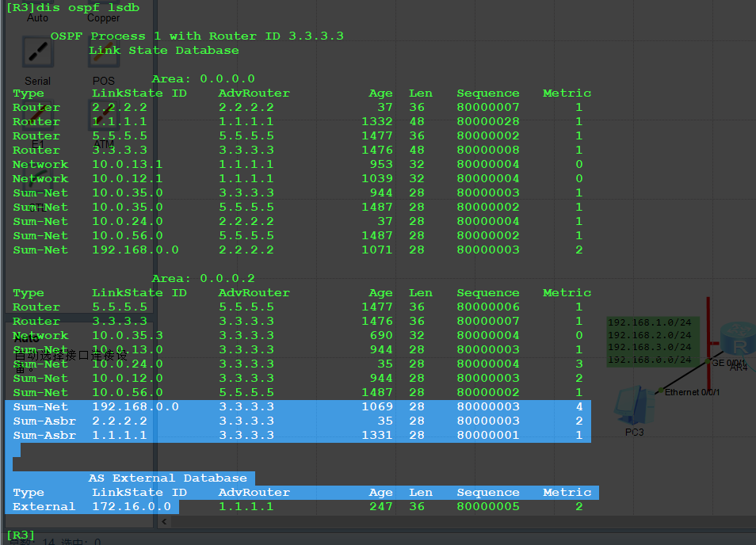Image resolution: width=756 pixels, height=545 pixels.
Task: Click the 'Area: 0.0.0.0' heading
Action: coord(203,78)
